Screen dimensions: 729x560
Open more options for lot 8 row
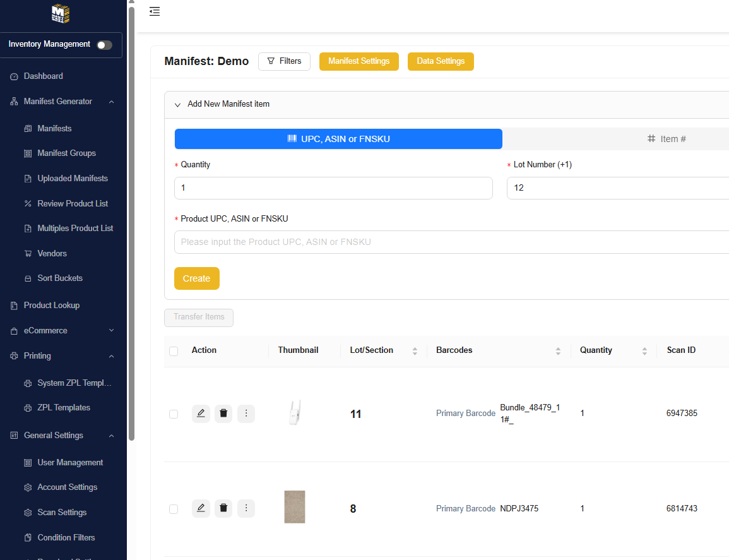click(x=246, y=509)
